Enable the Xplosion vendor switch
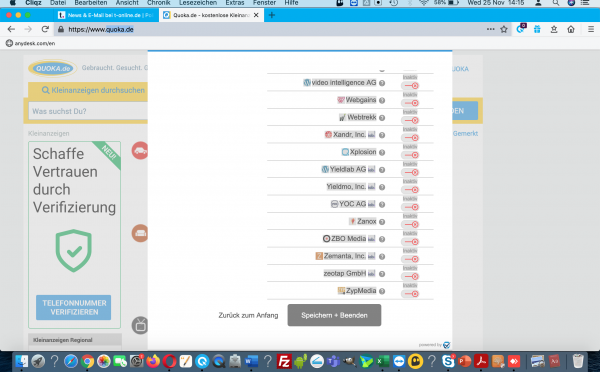 [410, 155]
